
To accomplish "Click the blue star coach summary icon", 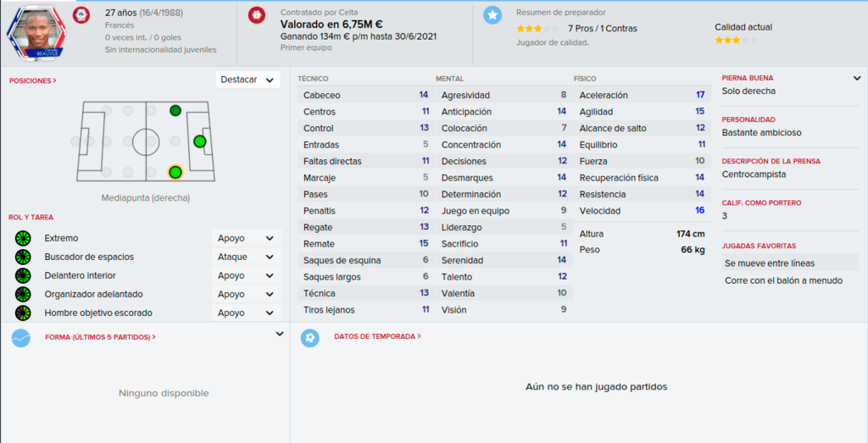I will tap(492, 15).
